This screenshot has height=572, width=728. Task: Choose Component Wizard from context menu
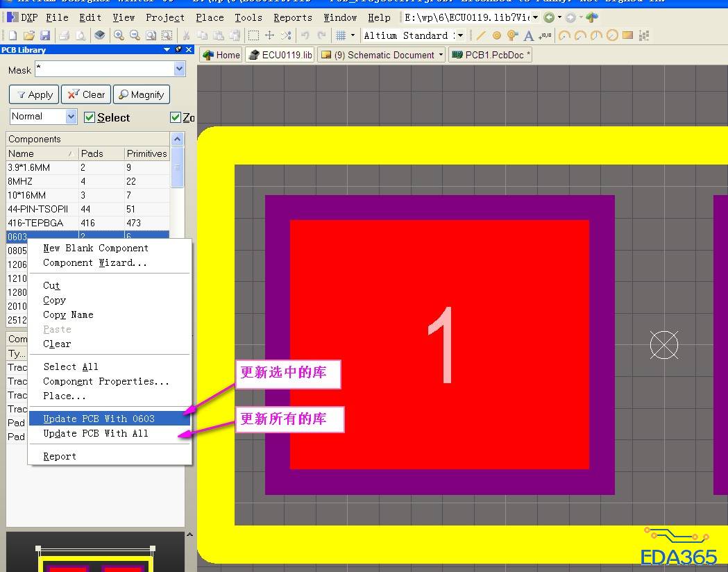pyautogui.click(x=110, y=263)
